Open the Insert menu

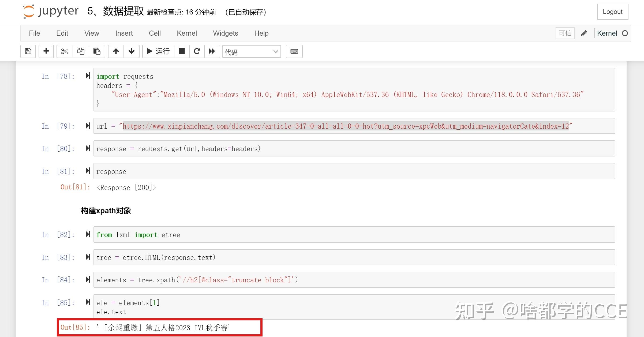(x=124, y=33)
